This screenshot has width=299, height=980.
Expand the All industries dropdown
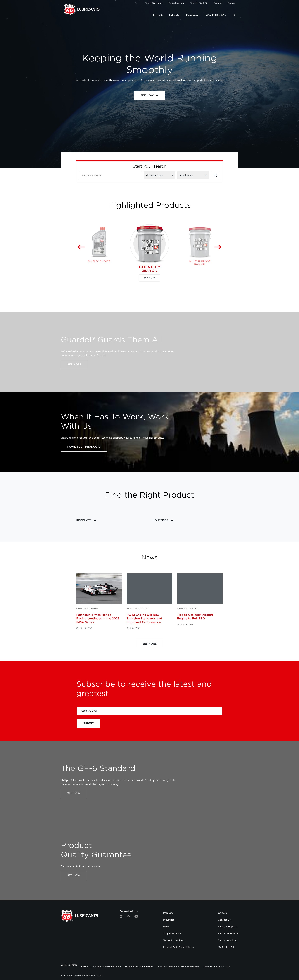tap(193, 175)
